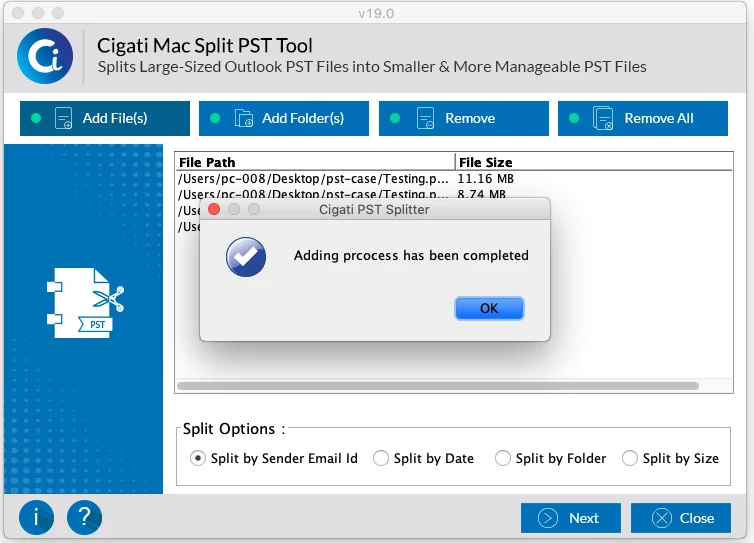The width and height of the screenshot is (754, 543).
Task: Click the Cigati Mac Split PST Tool heading
Action: 205,46
